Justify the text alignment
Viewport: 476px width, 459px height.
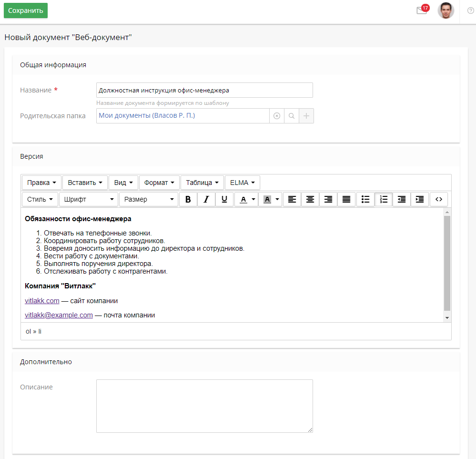[346, 199]
